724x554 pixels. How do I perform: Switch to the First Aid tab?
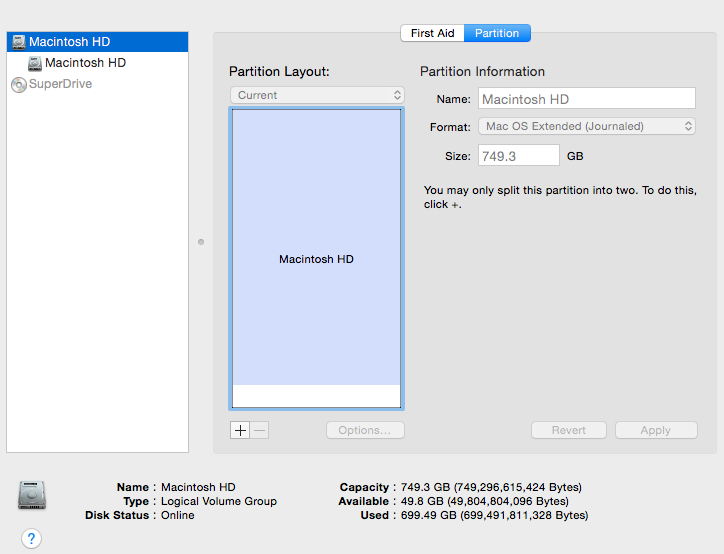pos(432,33)
